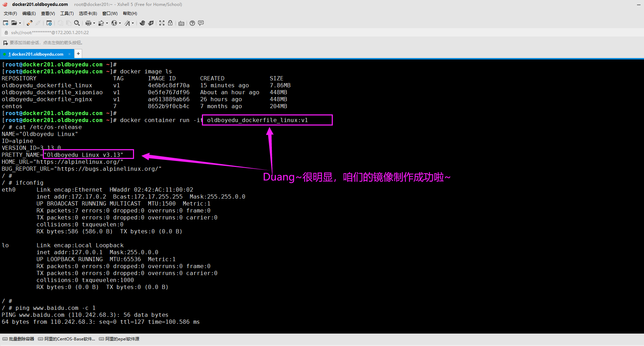Open the 文件(F) menu
The height and width of the screenshot is (346, 644).
(10, 14)
